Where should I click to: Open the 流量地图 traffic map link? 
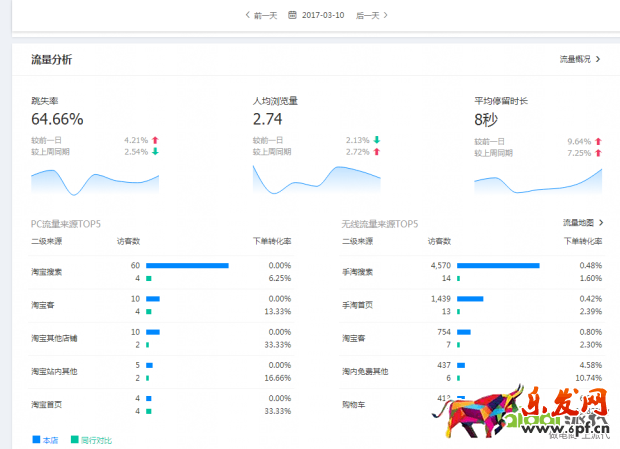(583, 222)
